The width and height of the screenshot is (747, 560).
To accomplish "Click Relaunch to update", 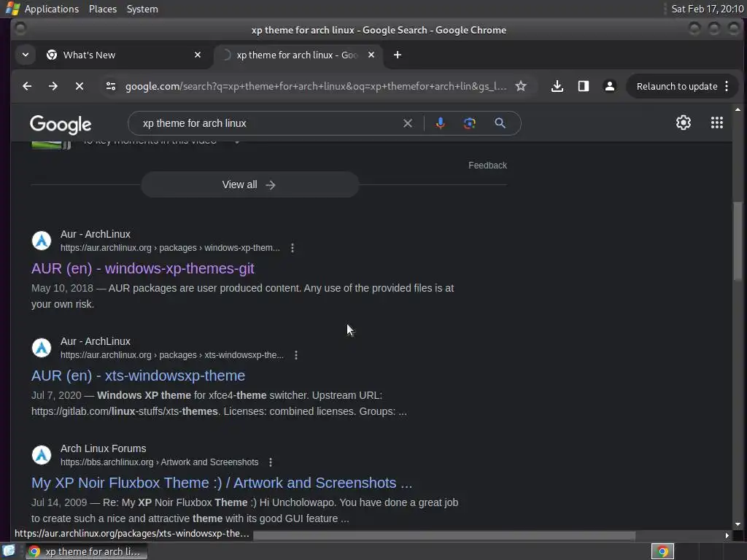I will (677, 86).
